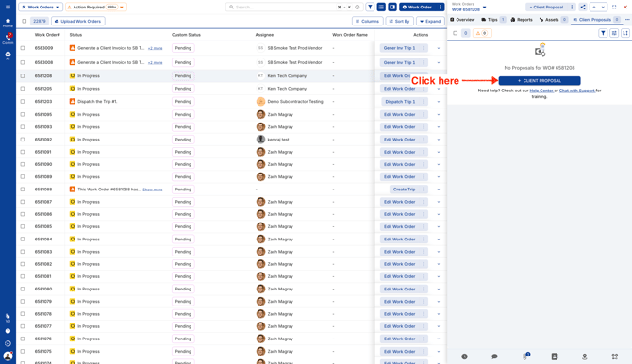The width and height of the screenshot is (632, 364).
Task: Go to previous work order with the up arrow
Action: [594, 7]
